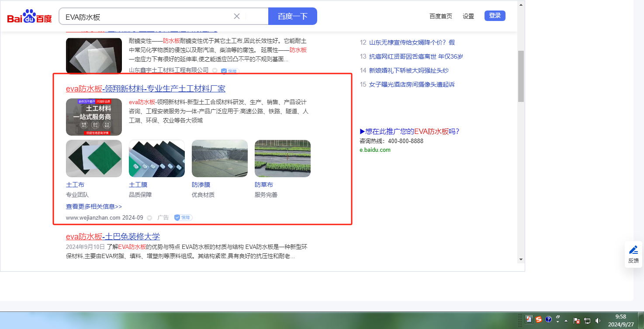This screenshot has height=329, width=644.
Task: Open the 防草布 product image
Action: [x=283, y=158]
